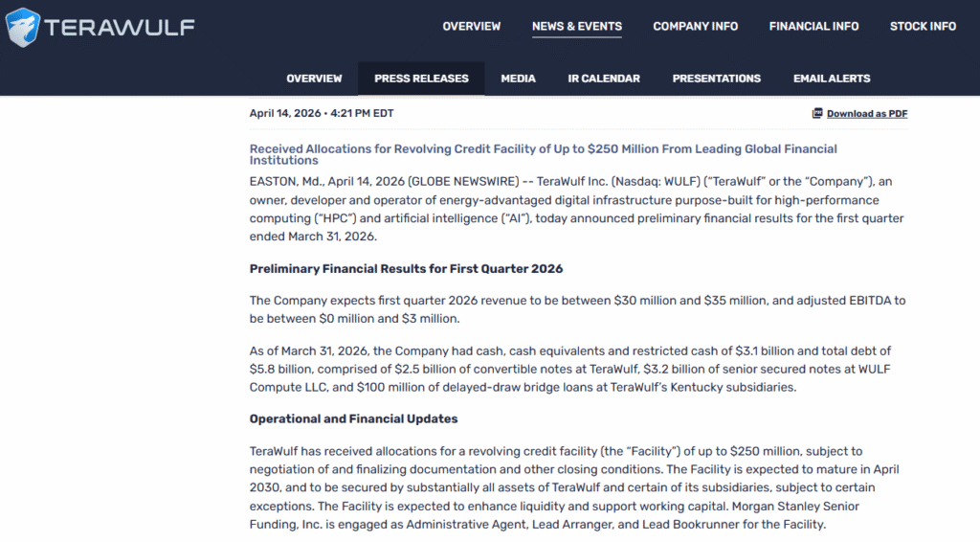Open Overview in the top main navigation
The image size is (980, 542).
(x=471, y=27)
